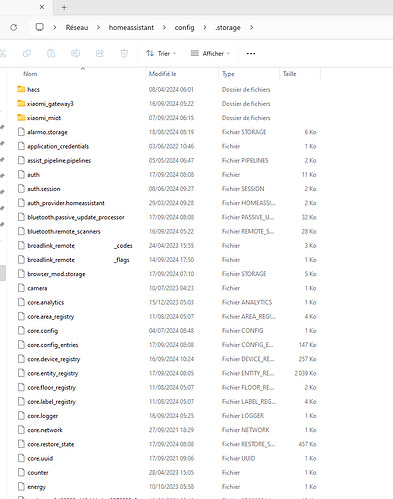The width and height of the screenshot is (393, 499).
Task: Expand chevron after config breadcrumb
Action: coord(205,27)
